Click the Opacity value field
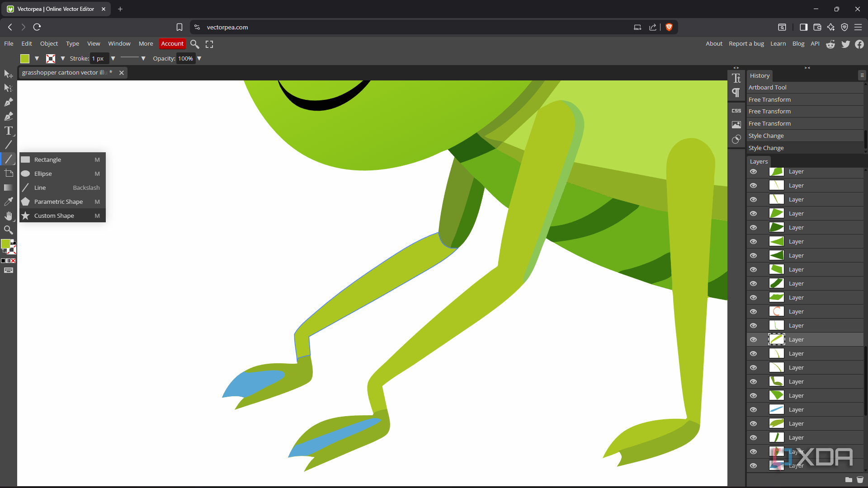This screenshot has width=868, height=488. [186, 58]
